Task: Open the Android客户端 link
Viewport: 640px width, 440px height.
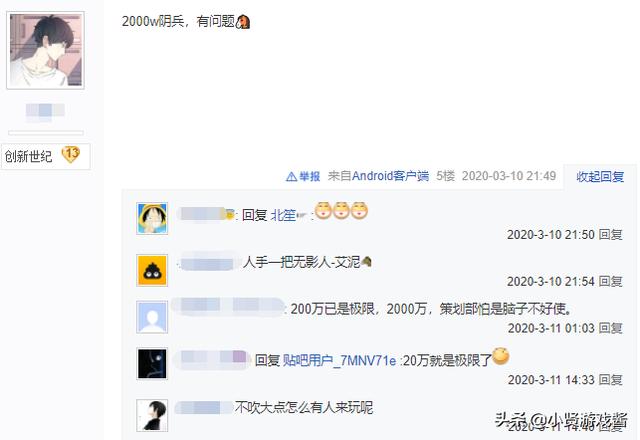Action: [390, 176]
